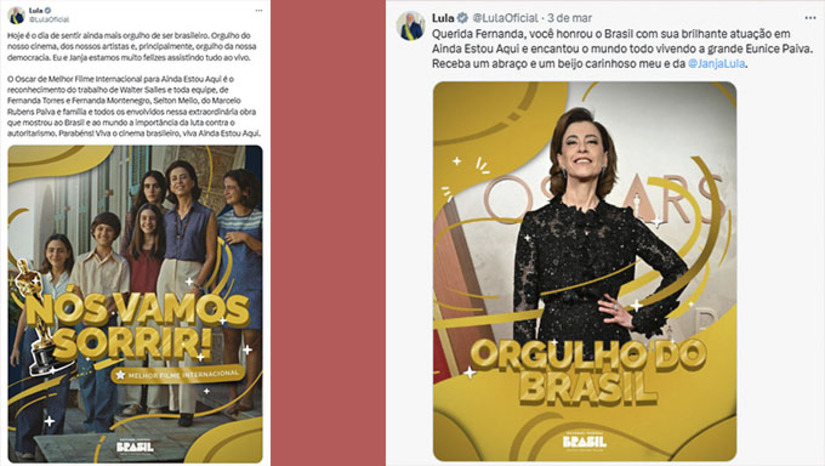Open 'Orgulho do Brasil' image

pyautogui.click(x=585, y=271)
